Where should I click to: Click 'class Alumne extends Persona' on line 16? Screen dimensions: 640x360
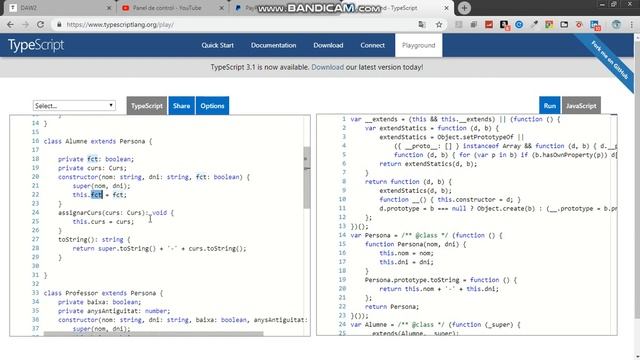[x=94, y=141]
